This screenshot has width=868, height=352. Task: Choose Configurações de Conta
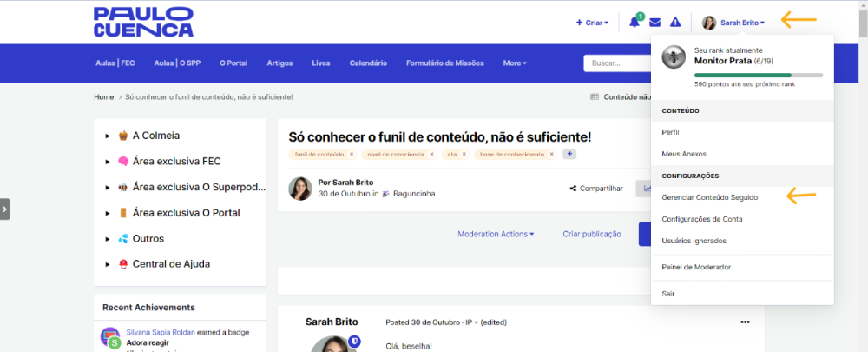[742, 219]
